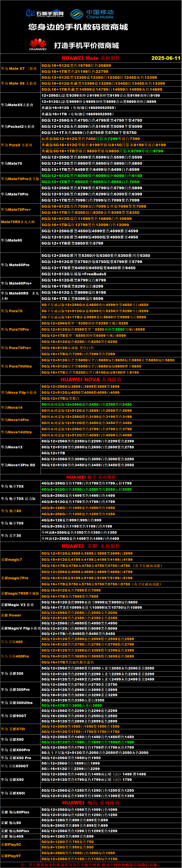This screenshot has width=182, height=868.
Task: Click PuraX 标准版 12+512G 黑色7450 line
Action: (x=91, y=138)
